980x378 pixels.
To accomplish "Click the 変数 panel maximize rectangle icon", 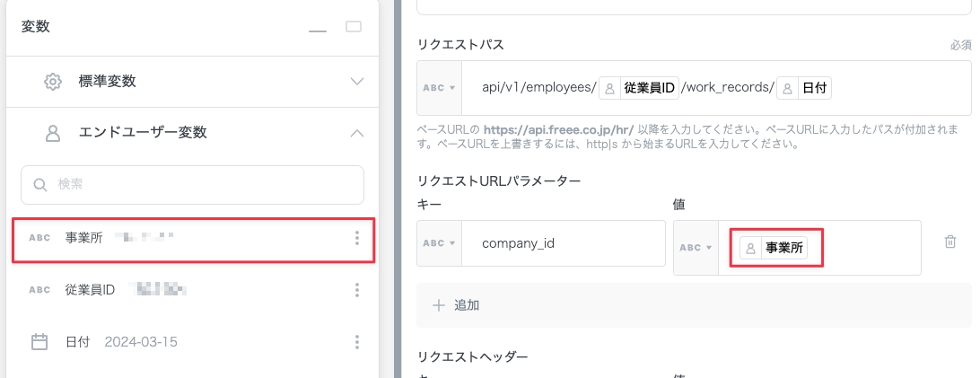I will tap(353, 27).
